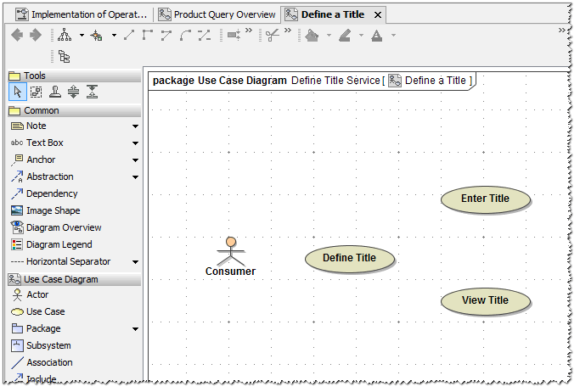This screenshot has width=580, height=392.
Task: Click the Consumer actor on the diagram
Action: 230,256
